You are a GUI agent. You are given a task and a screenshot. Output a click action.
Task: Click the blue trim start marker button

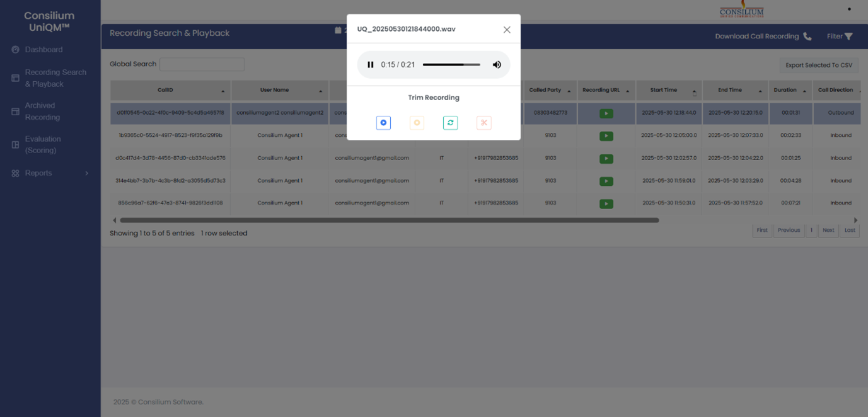383,123
